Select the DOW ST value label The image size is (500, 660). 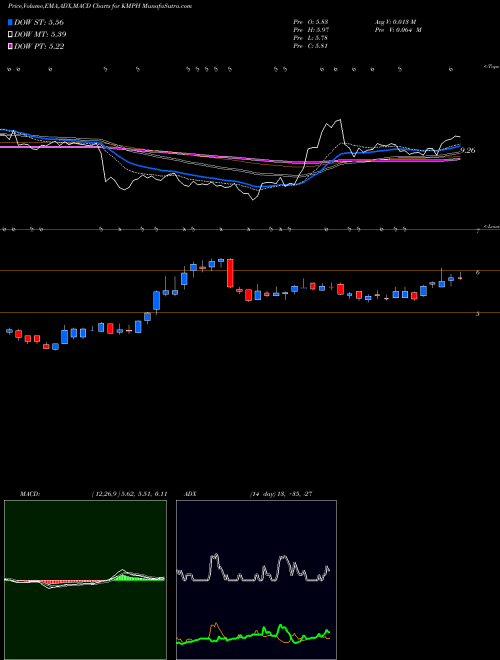(39, 22)
